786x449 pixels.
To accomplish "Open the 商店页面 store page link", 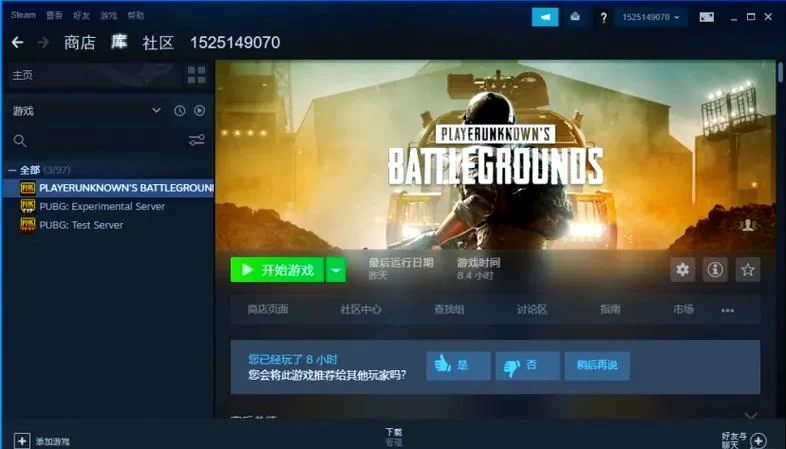I will [268, 310].
